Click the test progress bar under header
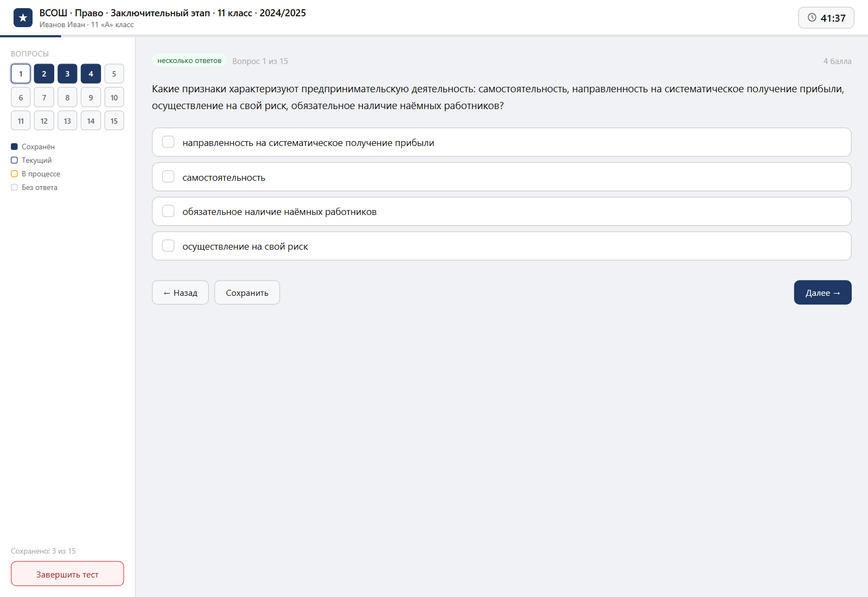The image size is (868, 597). [434, 36]
